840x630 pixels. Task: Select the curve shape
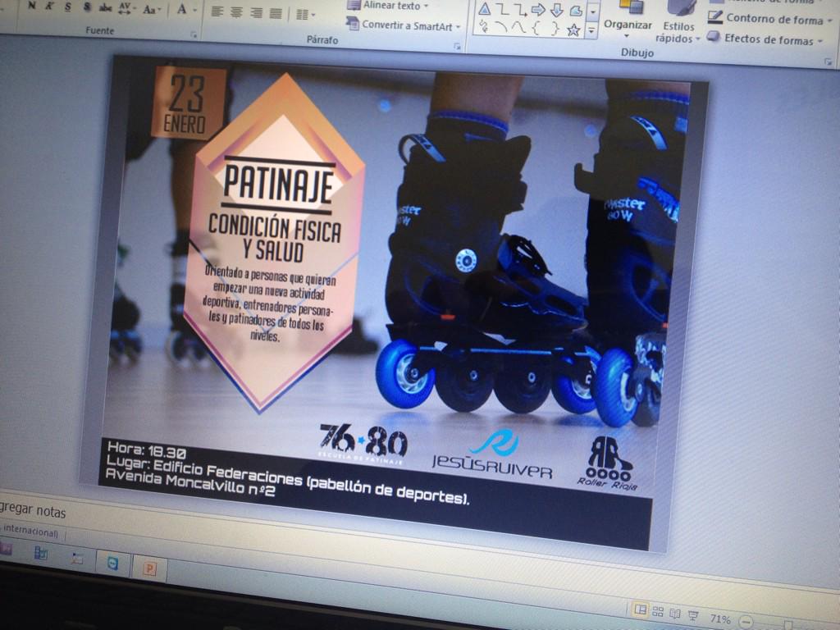(x=518, y=28)
